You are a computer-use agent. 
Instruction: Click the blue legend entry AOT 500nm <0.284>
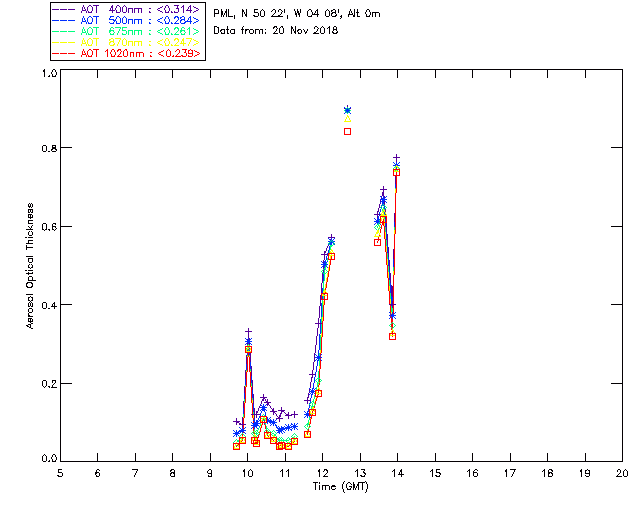click(x=126, y=20)
